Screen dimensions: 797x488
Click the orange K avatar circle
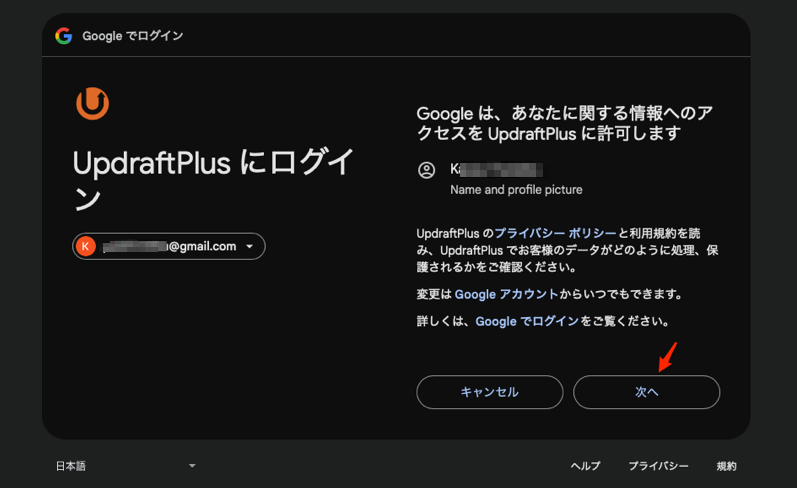coord(86,246)
